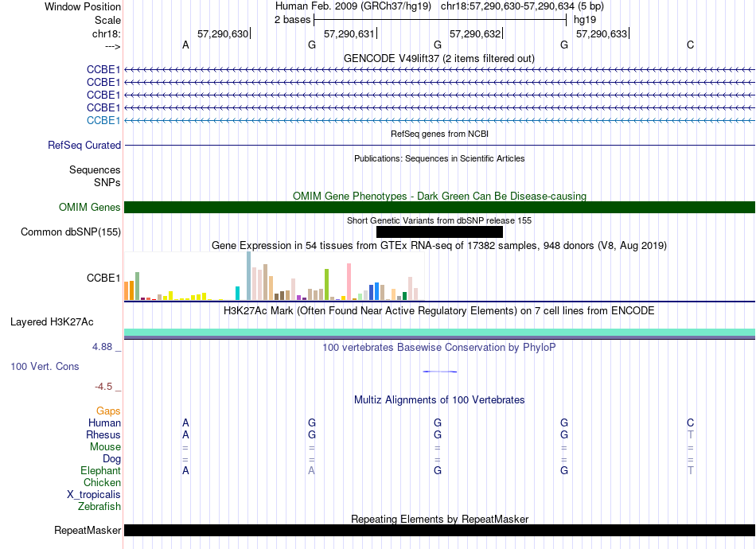Click the RefSeq Curated horizontal line item

[440, 145]
